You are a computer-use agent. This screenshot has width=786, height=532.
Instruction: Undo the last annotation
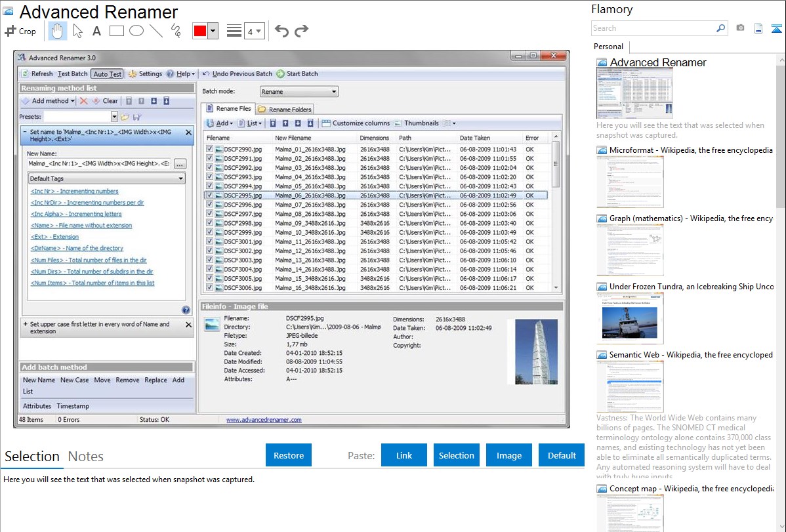coord(281,31)
